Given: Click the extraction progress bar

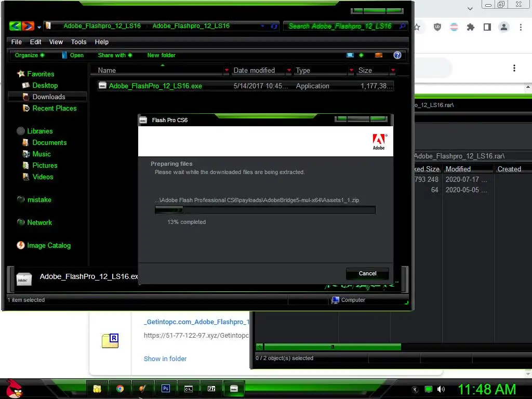Looking at the screenshot, I should pyautogui.click(x=265, y=210).
